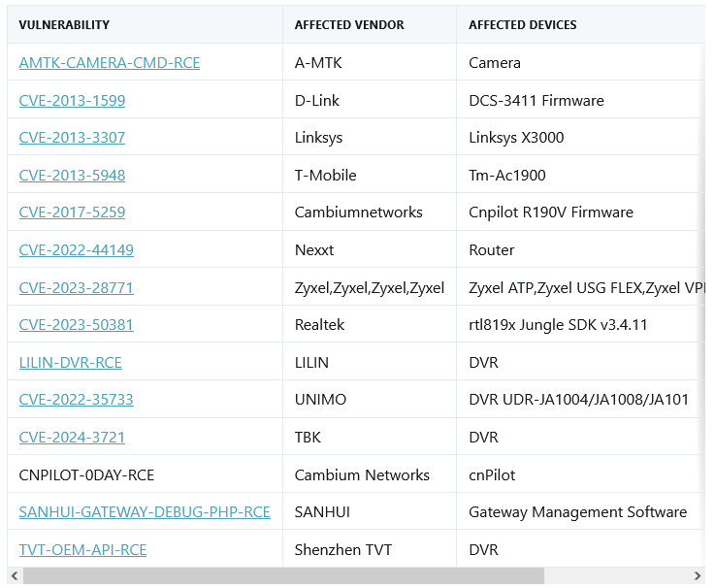Click the Affected Devices column header
The width and height of the screenshot is (715, 588).
coord(522,25)
